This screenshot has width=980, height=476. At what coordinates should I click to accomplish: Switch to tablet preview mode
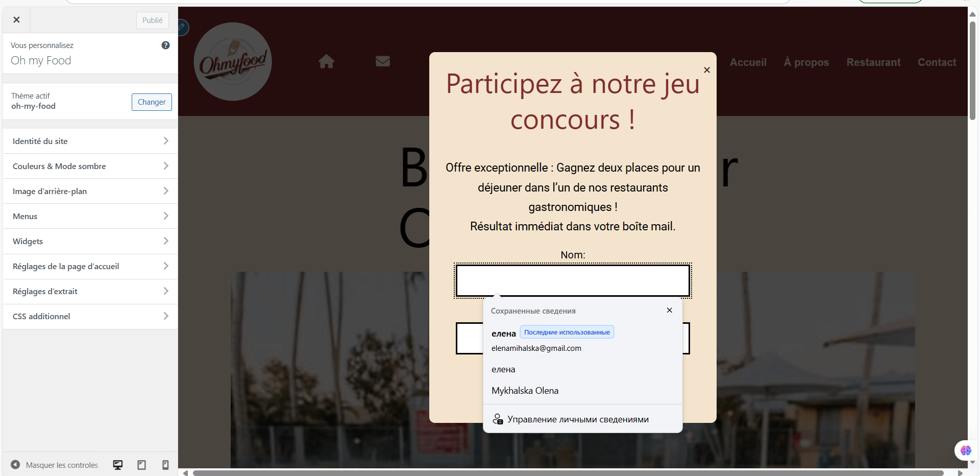pyautogui.click(x=141, y=465)
